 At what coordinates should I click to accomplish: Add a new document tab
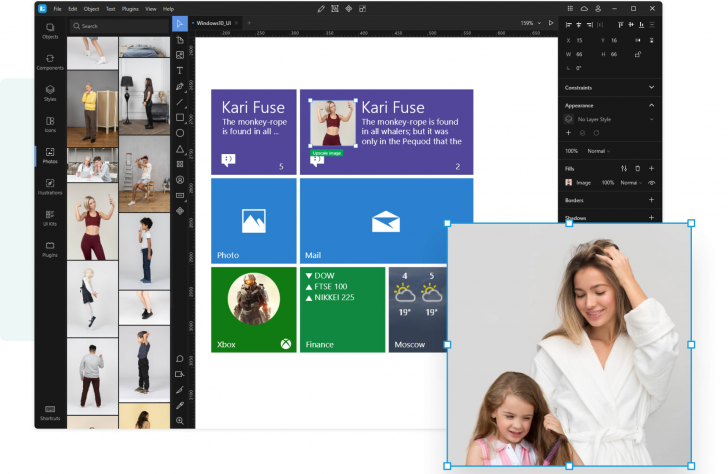tap(249, 23)
